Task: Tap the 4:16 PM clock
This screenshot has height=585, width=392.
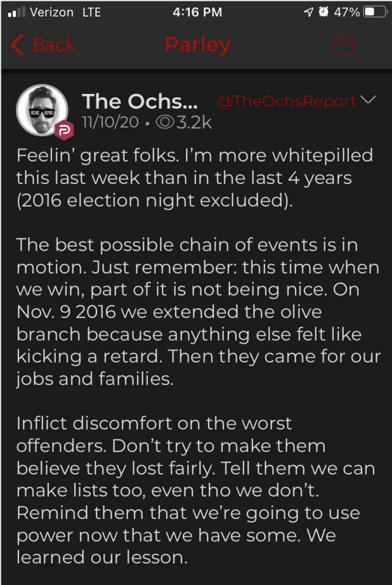Action: pyautogui.click(x=197, y=12)
